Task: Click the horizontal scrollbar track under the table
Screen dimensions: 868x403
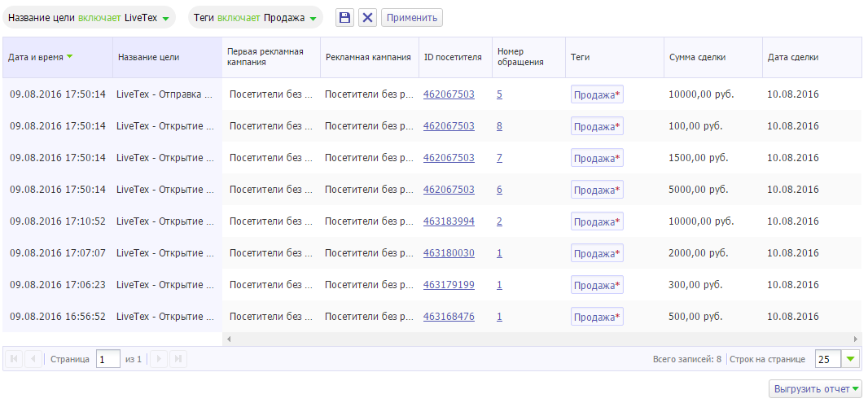Action: 542,339
